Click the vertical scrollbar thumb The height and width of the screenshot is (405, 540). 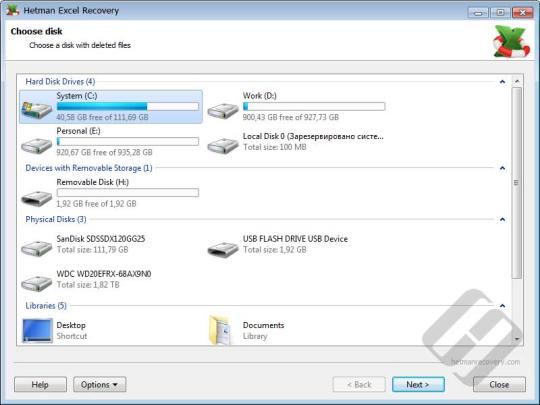(x=517, y=183)
